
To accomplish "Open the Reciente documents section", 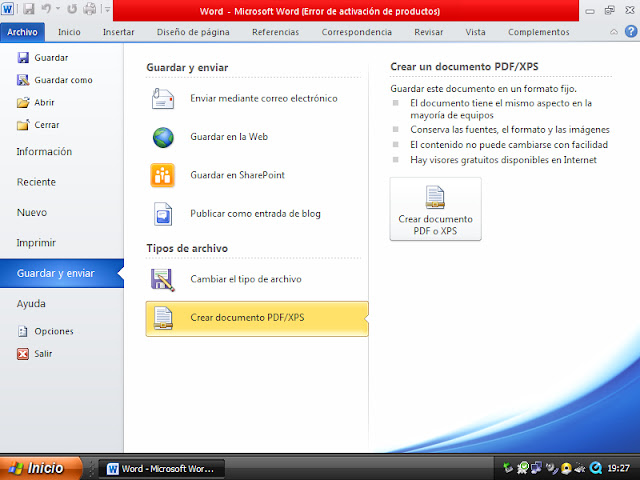I will coord(36,182).
